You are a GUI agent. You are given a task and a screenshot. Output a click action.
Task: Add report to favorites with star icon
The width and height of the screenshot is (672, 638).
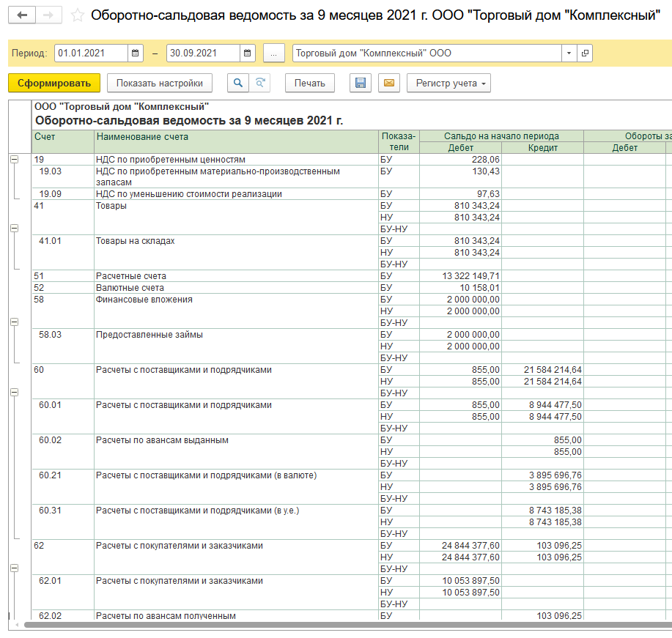[77, 15]
